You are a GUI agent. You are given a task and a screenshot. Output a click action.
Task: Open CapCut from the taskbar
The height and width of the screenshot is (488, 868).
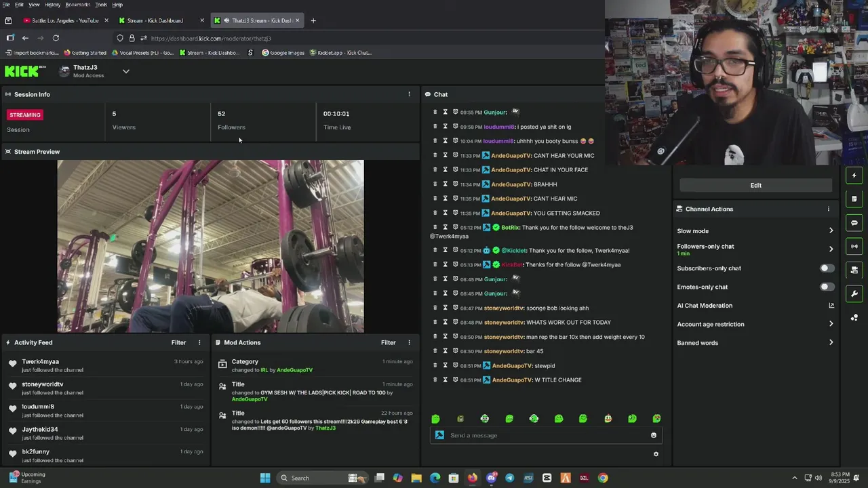547,478
